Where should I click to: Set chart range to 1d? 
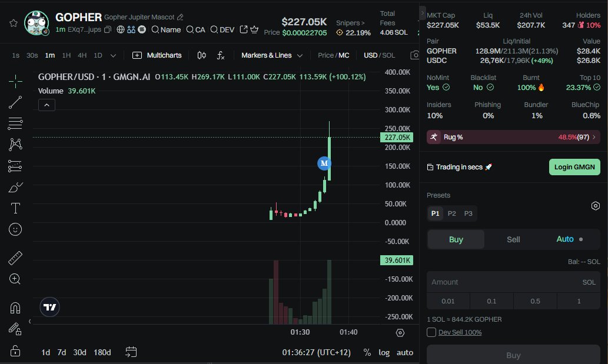point(45,352)
